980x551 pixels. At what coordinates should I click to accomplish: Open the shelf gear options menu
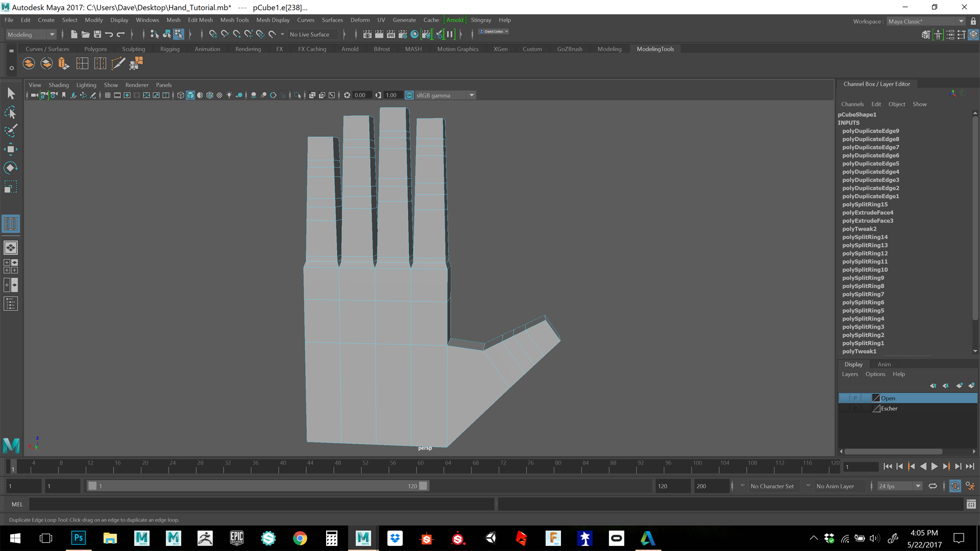[11, 68]
